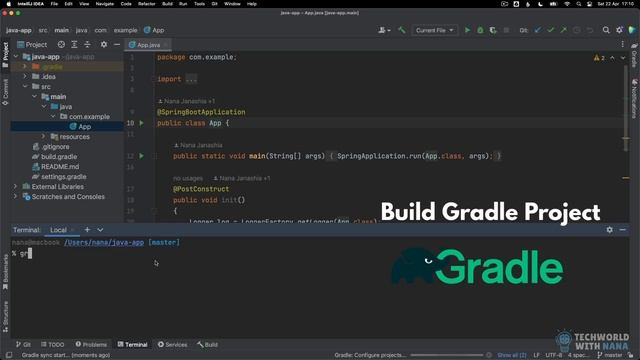Click the select opened file target icon
Screen dimensions: 640x360
61,44
